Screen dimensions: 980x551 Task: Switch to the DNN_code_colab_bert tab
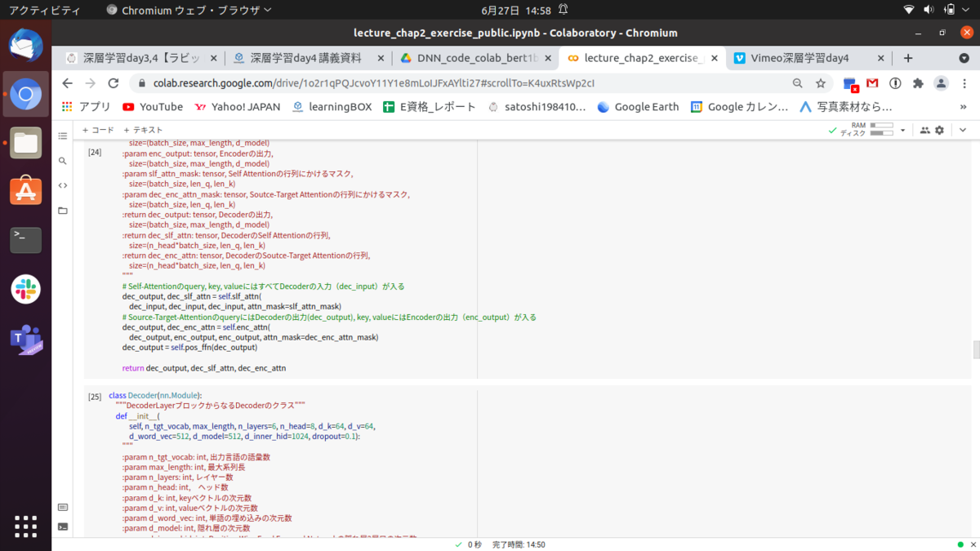point(477,58)
